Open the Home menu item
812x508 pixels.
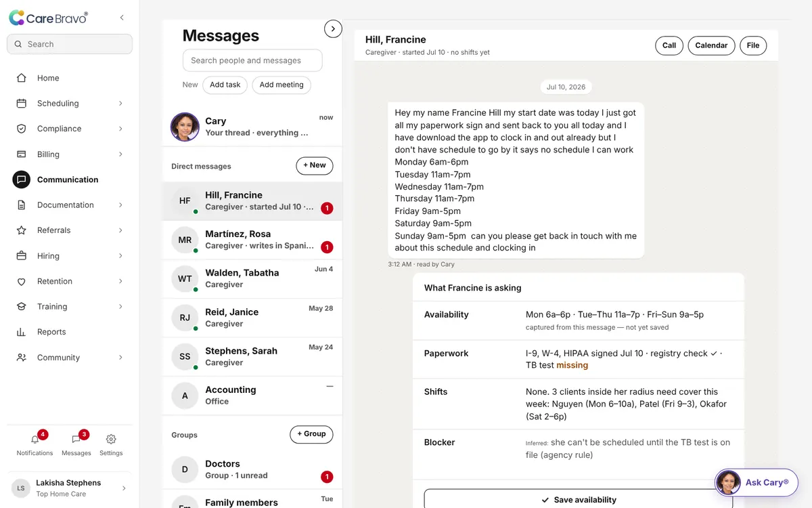(x=70, y=78)
